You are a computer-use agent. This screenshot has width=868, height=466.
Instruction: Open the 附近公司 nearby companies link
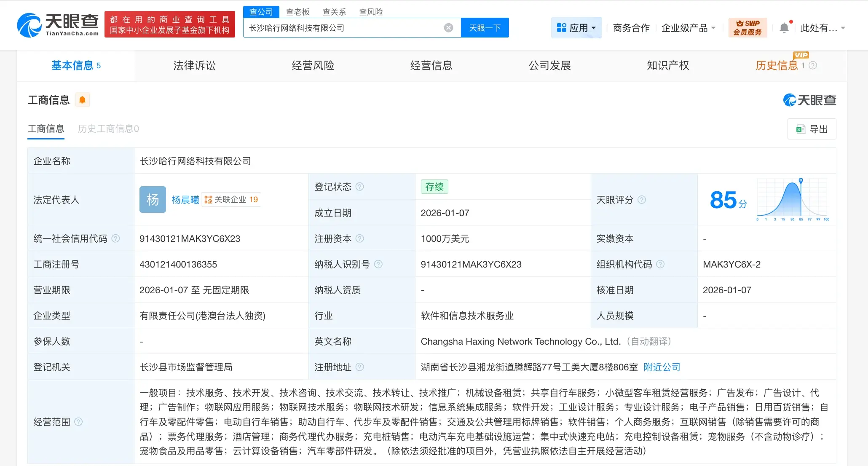pyautogui.click(x=662, y=367)
